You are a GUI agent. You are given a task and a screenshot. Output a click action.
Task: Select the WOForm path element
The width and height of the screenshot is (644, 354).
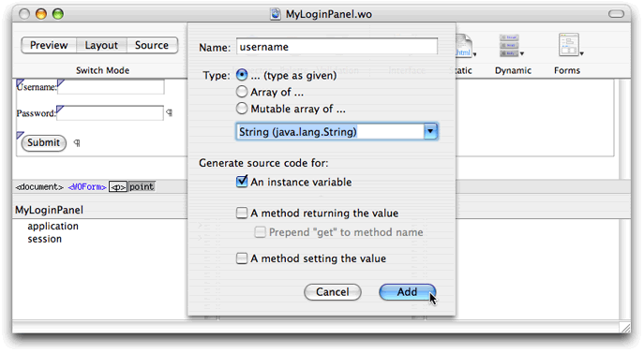pyautogui.click(x=86, y=187)
